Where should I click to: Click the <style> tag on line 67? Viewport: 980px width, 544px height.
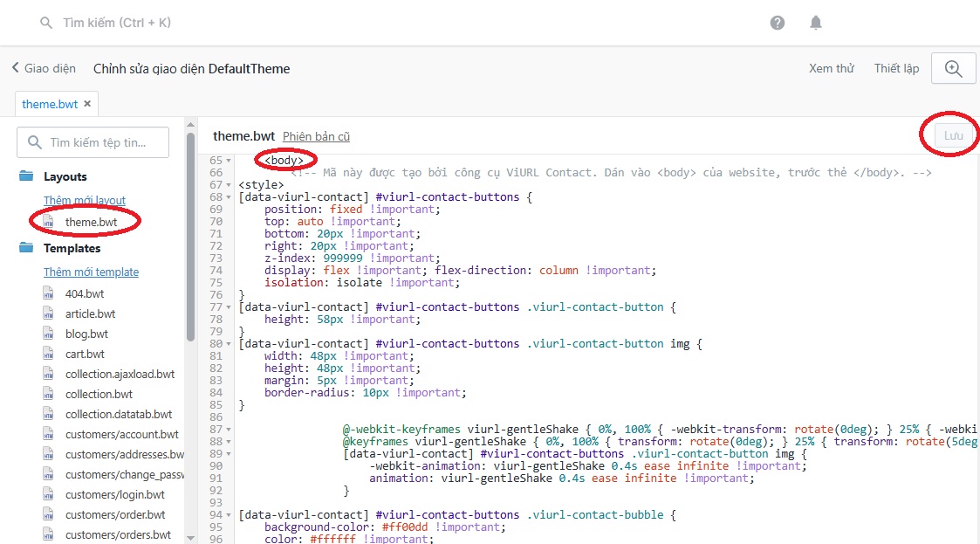pos(261,185)
